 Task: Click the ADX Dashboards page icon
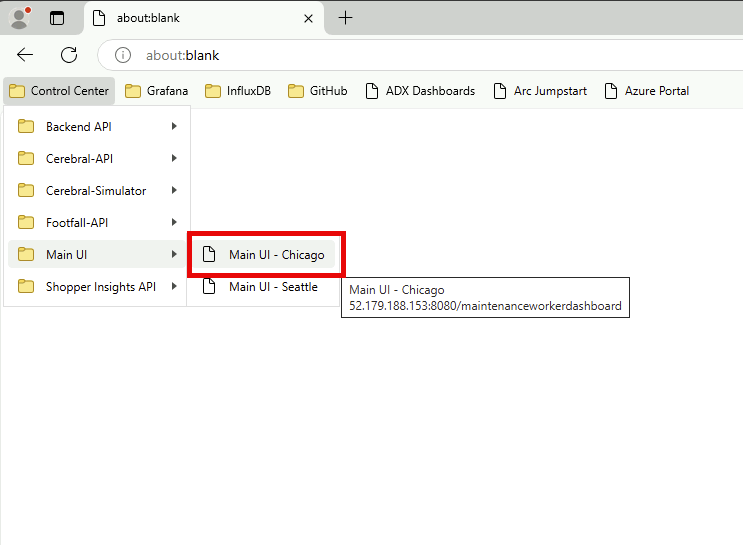click(372, 91)
